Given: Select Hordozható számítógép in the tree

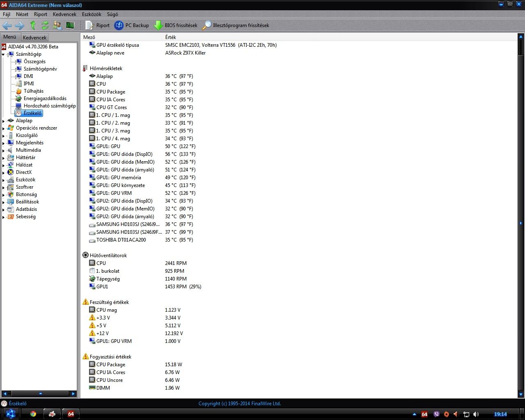Looking at the screenshot, I should pos(50,106).
